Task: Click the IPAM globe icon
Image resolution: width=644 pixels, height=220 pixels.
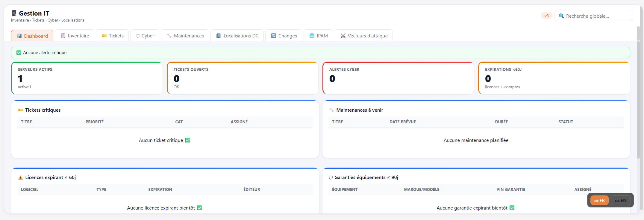Action: coord(312,36)
